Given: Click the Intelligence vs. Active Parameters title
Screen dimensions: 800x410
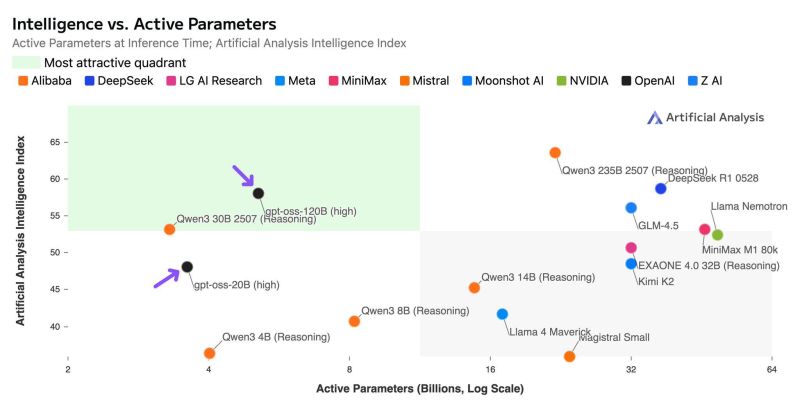Looking at the screenshot, I should tap(144, 24).
